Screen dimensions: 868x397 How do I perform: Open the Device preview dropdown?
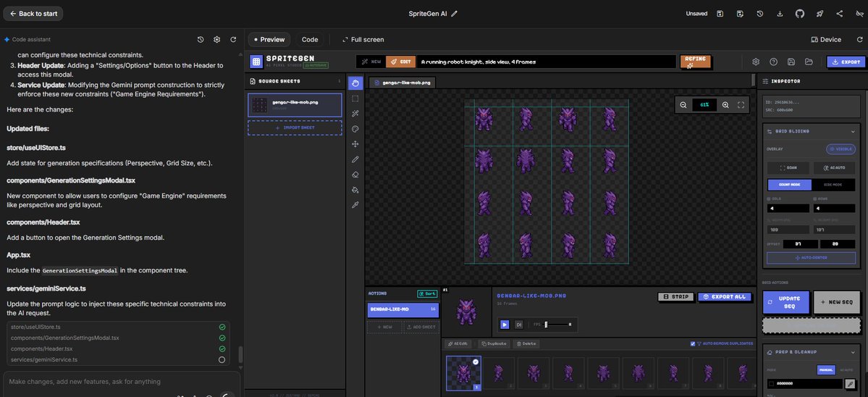(x=826, y=40)
